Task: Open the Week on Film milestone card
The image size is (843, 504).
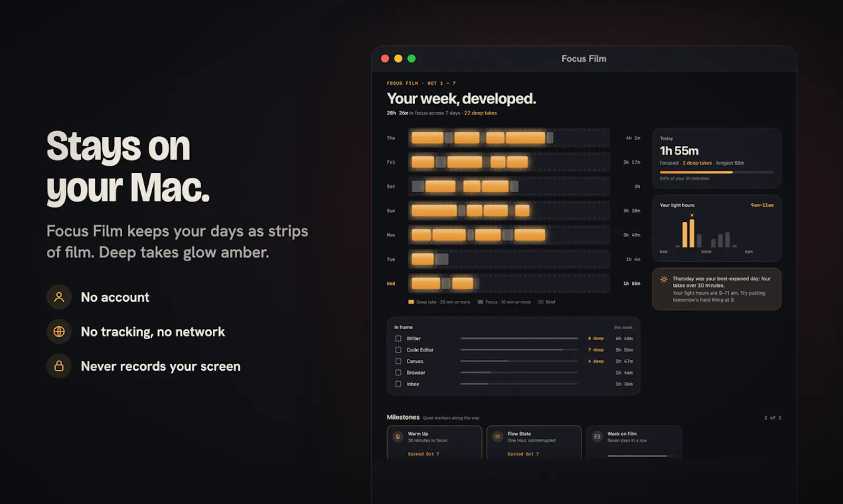Action: click(x=634, y=442)
